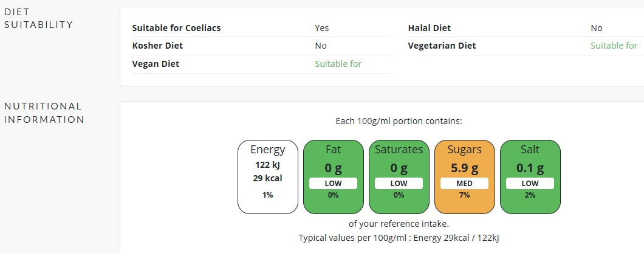Select the orange Sugars nutrition tile

(x=464, y=177)
